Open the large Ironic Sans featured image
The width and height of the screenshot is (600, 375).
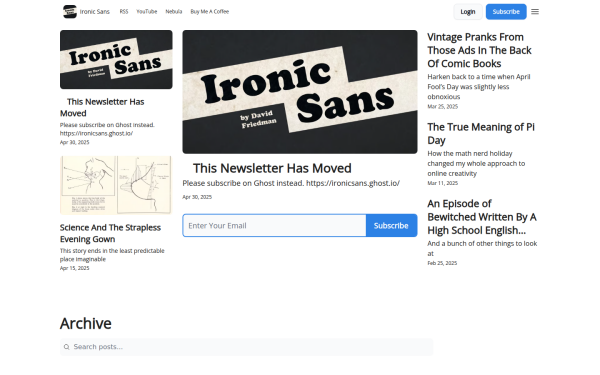(x=300, y=92)
